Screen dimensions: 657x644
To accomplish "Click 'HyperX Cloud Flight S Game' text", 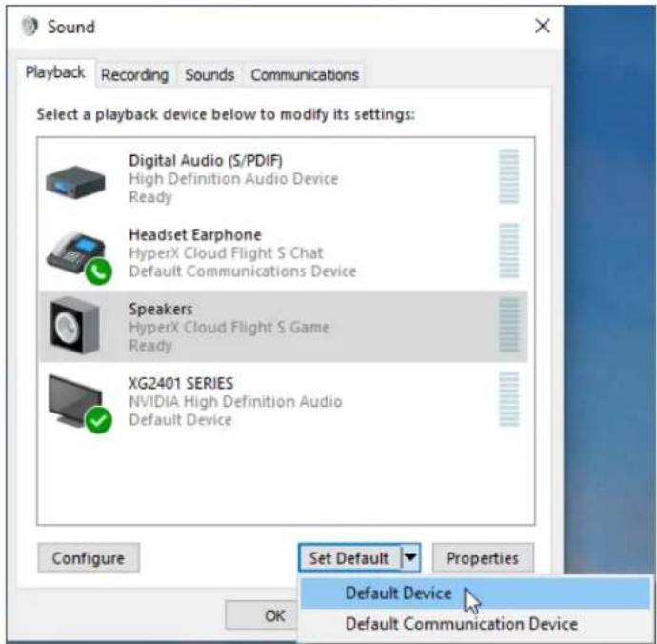I will point(229,328).
